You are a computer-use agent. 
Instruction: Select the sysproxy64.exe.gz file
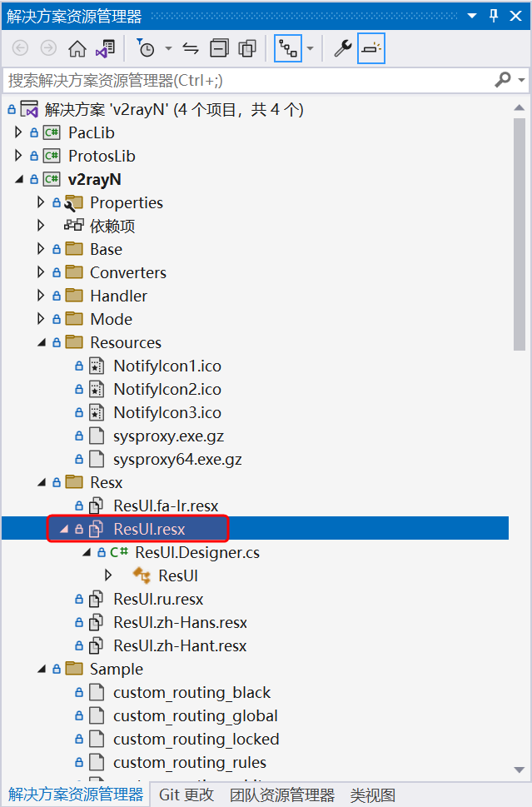point(177,459)
